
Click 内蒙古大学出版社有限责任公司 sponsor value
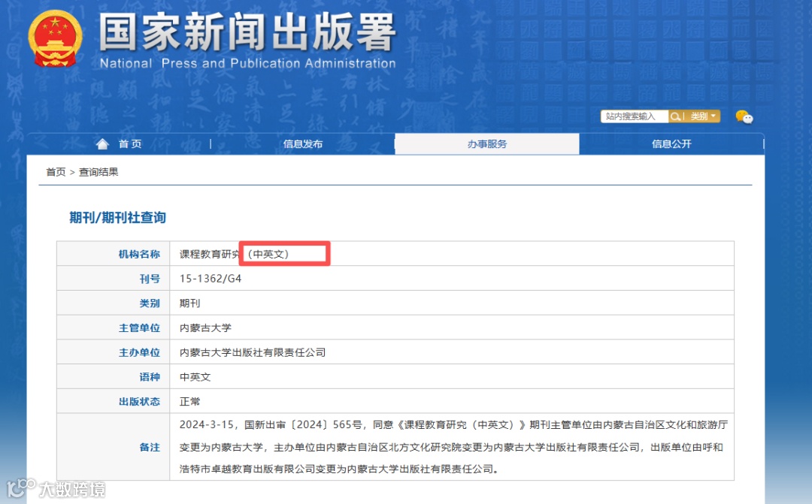(x=252, y=352)
